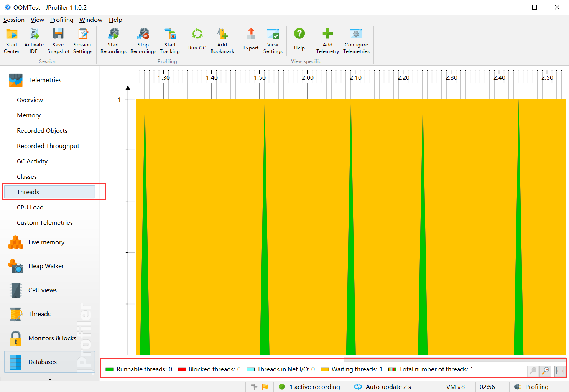Click Start Tracking

click(x=170, y=41)
